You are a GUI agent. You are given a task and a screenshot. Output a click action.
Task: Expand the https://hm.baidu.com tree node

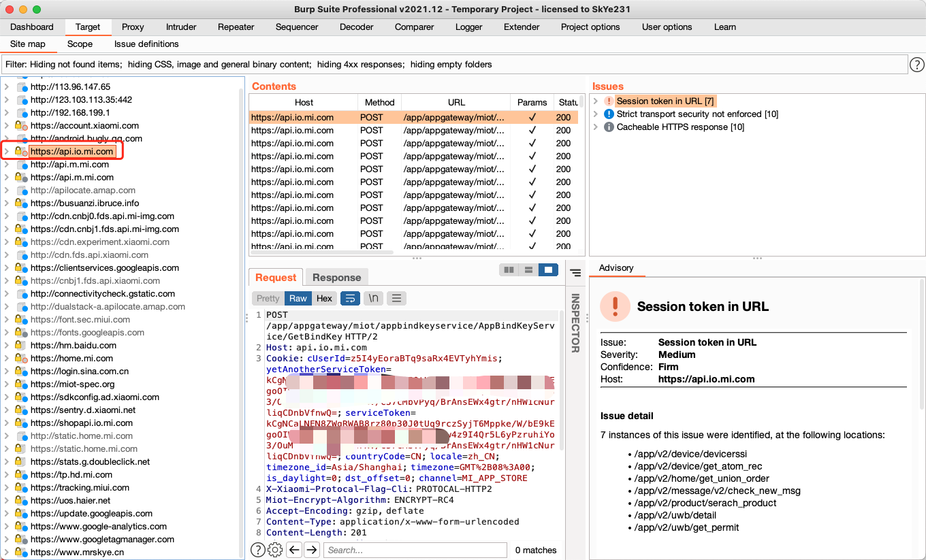pyautogui.click(x=7, y=346)
